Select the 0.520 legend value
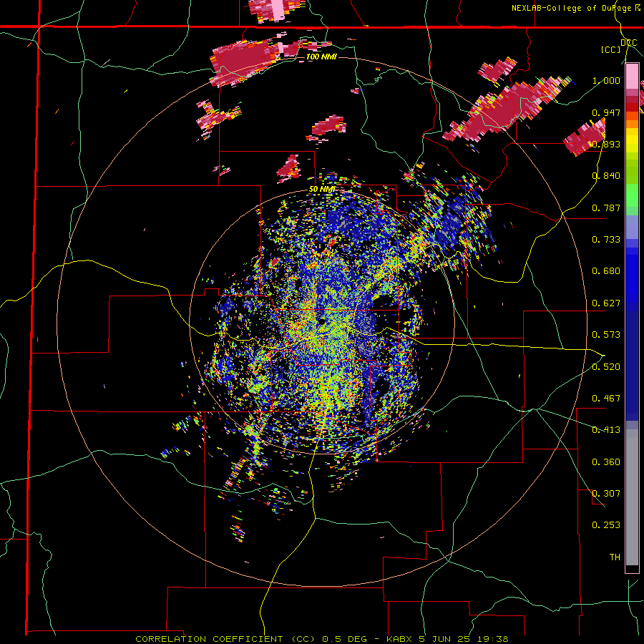This screenshot has width=644, height=644. [606, 367]
